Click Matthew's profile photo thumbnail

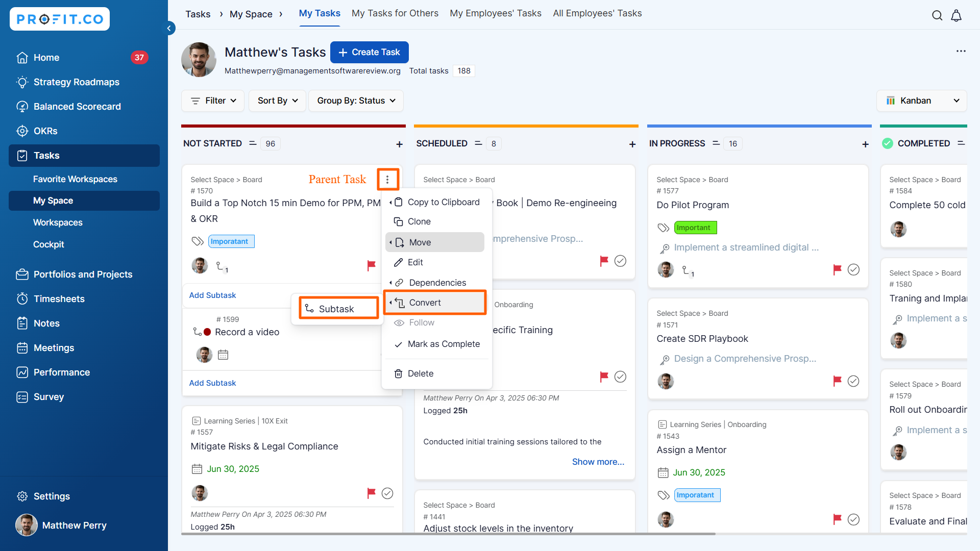point(199,60)
